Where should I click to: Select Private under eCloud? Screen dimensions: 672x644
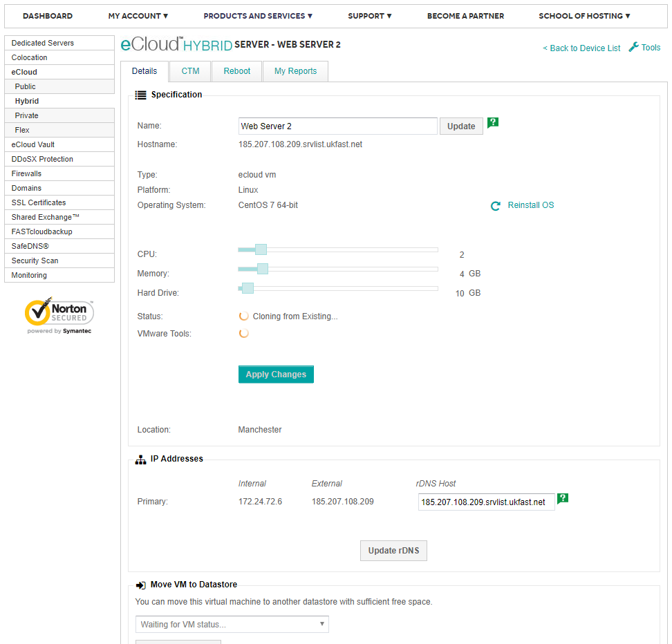pyautogui.click(x=59, y=115)
